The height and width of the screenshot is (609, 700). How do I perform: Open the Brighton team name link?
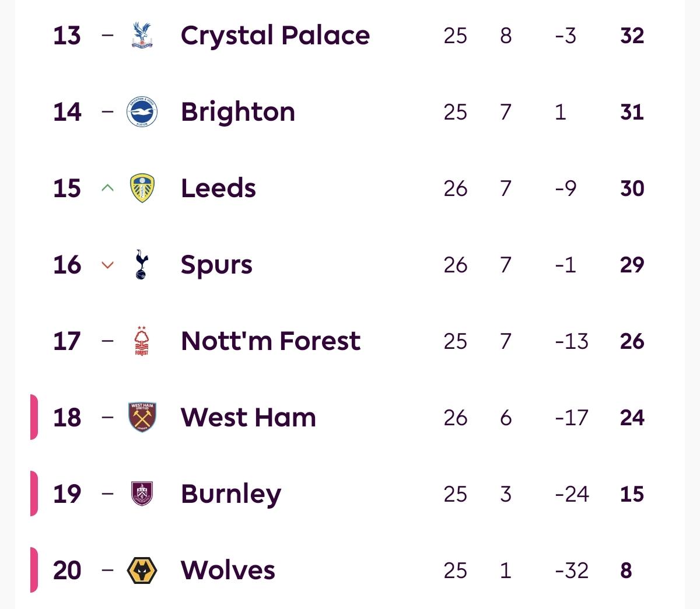click(238, 112)
